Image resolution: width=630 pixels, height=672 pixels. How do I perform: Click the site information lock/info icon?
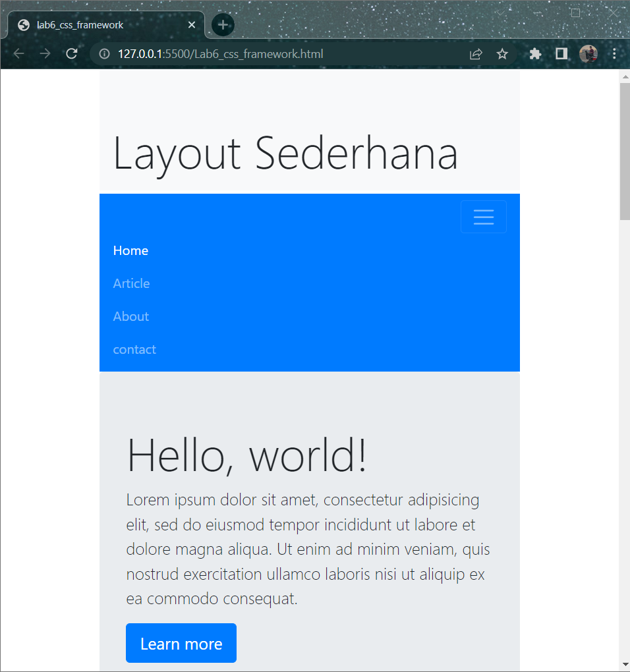pyautogui.click(x=103, y=54)
